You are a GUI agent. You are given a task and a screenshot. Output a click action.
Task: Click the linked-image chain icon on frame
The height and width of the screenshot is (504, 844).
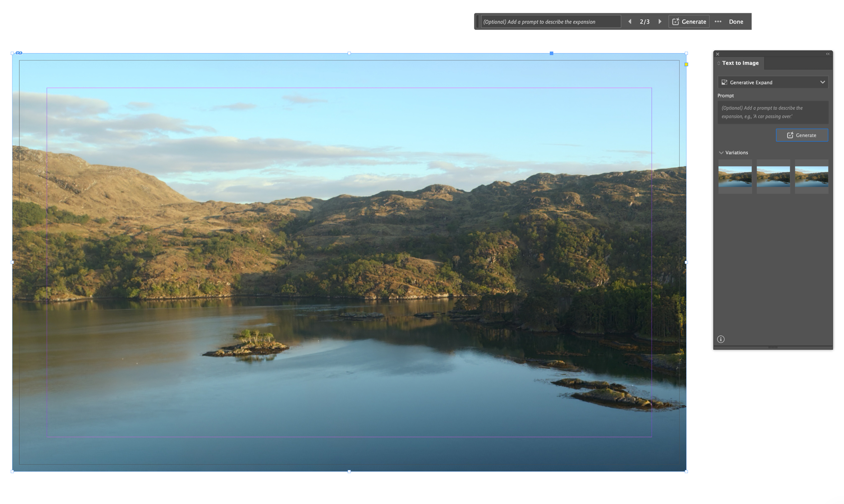point(19,53)
